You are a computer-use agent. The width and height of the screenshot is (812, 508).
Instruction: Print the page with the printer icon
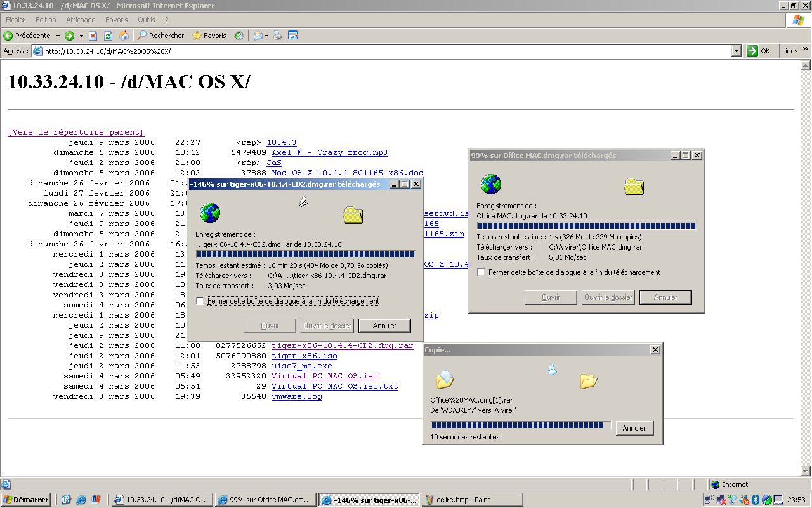click(x=278, y=36)
